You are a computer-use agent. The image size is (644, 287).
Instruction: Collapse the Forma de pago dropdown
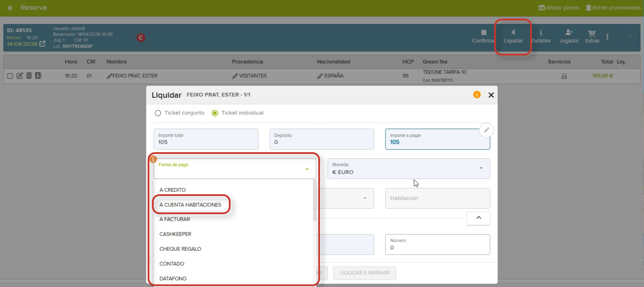point(307,169)
